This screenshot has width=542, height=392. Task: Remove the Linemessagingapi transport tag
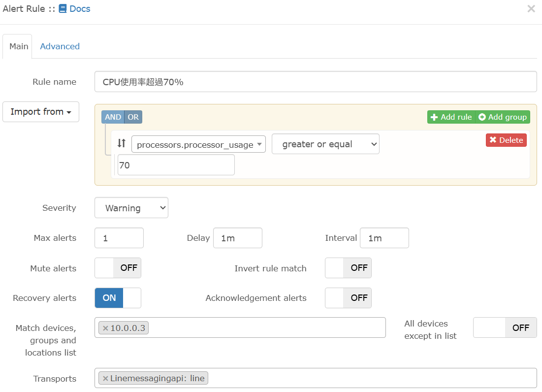click(x=105, y=378)
